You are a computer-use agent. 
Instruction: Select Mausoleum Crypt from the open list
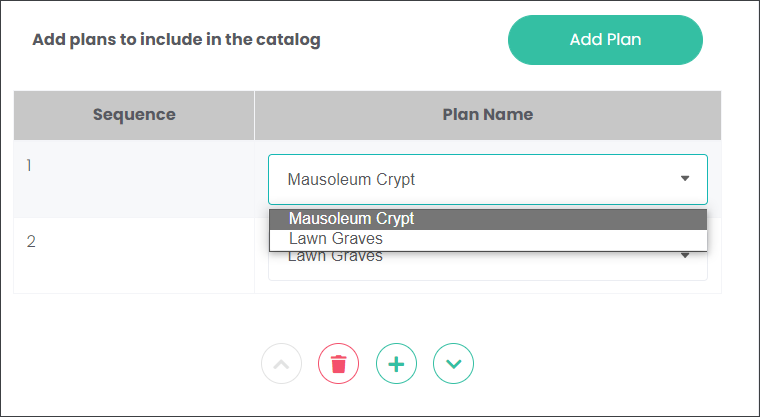[488, 219]
